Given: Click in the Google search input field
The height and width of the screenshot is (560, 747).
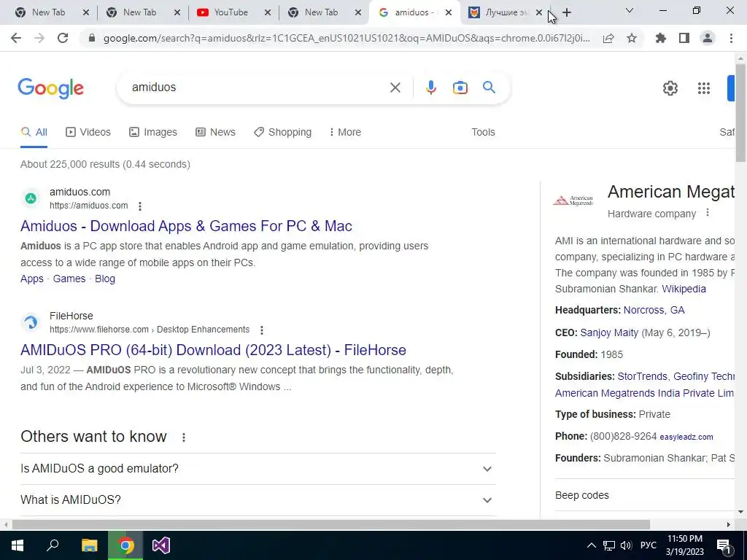Looking at the screenshot, I should pyautogui.click(x=258, y=87).
